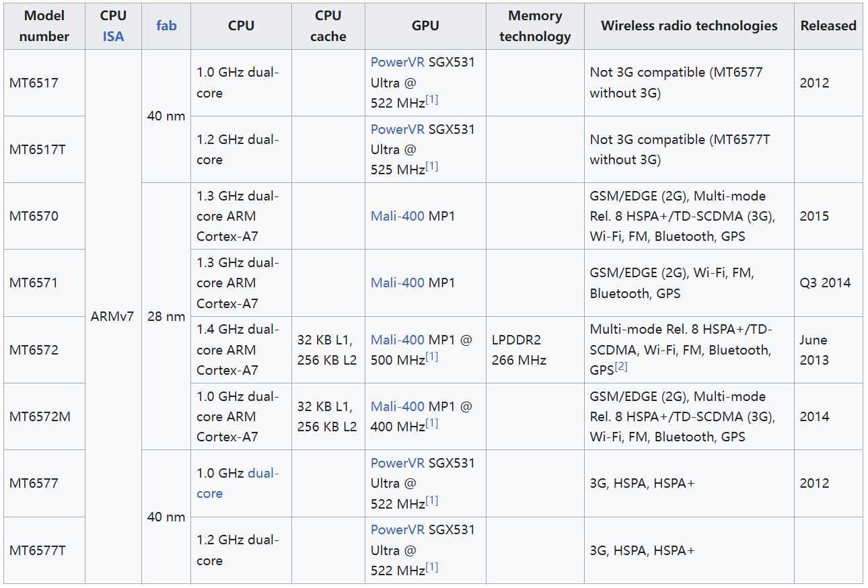
Task: Follow the PowerVR link in the MT6517 row
Action: tap(398, 63)
